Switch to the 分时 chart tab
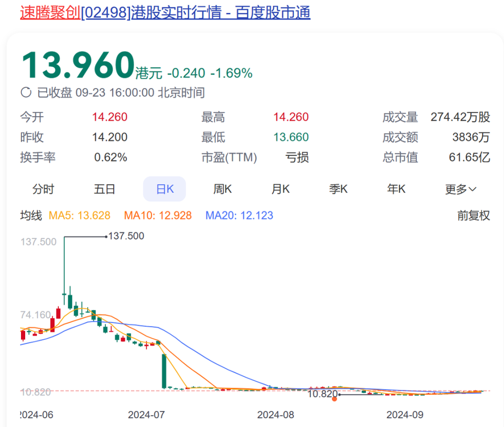Image resolution: width=504 pixels, height=427 pixels. (x=43, y=189)
